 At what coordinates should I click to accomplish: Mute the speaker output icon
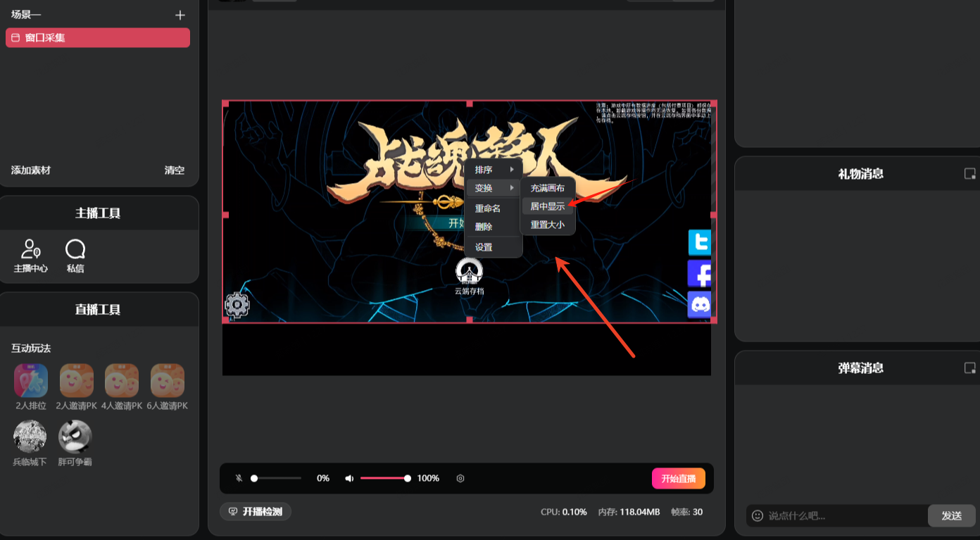(348, 479)
